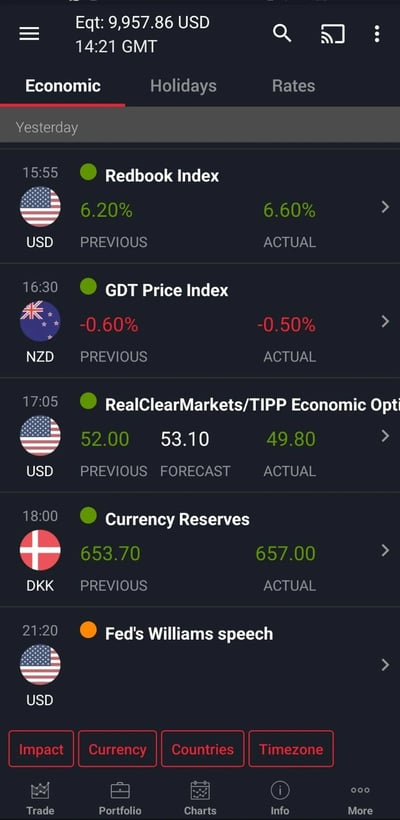Expand Fed's Williams speech chevron
Viewport: 400px width, 820px height.
point(385,665)
